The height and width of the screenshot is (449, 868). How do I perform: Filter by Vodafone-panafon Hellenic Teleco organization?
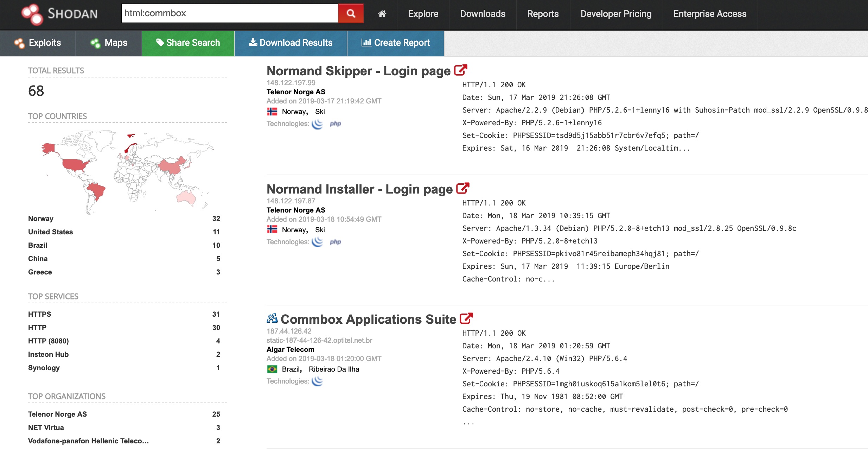(x=88, y=441)
